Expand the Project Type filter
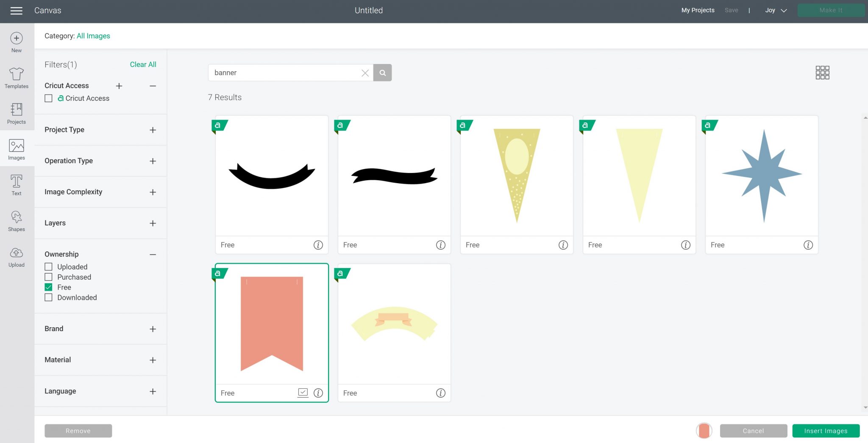The image size is (868, 443). click(x=153, y=130)
